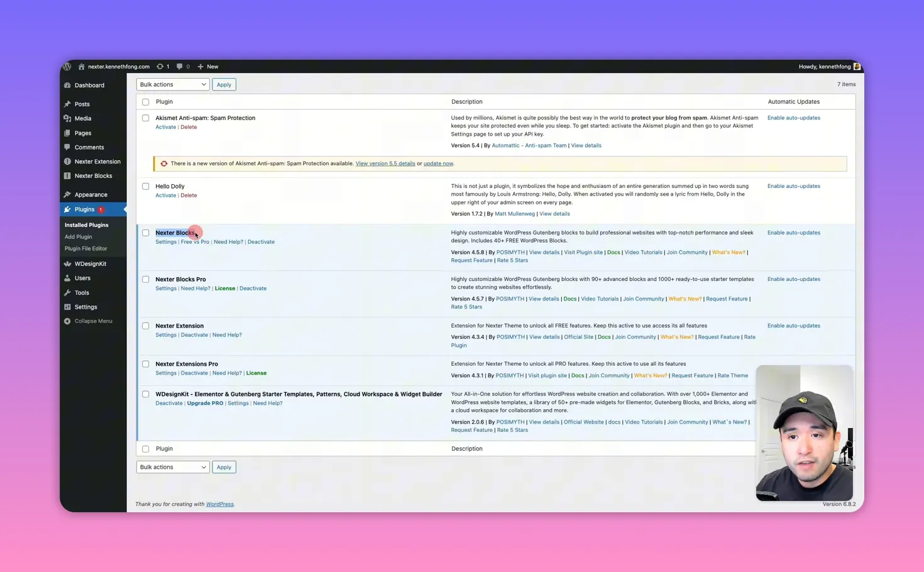924x572 pixels.
Task: Click update now for Akismet's new version
Action: pos(438,163)
